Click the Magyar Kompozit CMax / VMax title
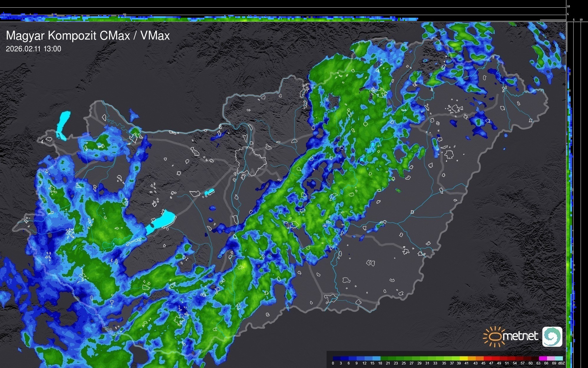The width and height of the screenshot is (588, 368). click(x=88, y=36)
